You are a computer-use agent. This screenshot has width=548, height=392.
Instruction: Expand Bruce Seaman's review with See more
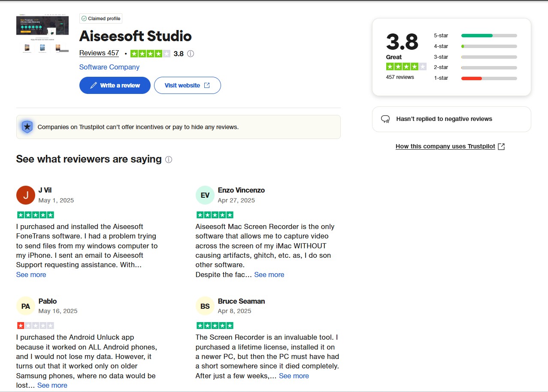[294, 376]
